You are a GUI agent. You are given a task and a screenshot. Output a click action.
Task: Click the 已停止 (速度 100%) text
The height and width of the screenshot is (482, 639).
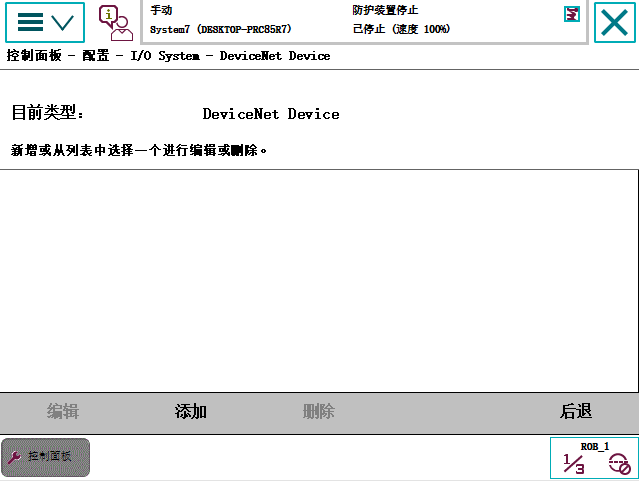pos(401,29)
